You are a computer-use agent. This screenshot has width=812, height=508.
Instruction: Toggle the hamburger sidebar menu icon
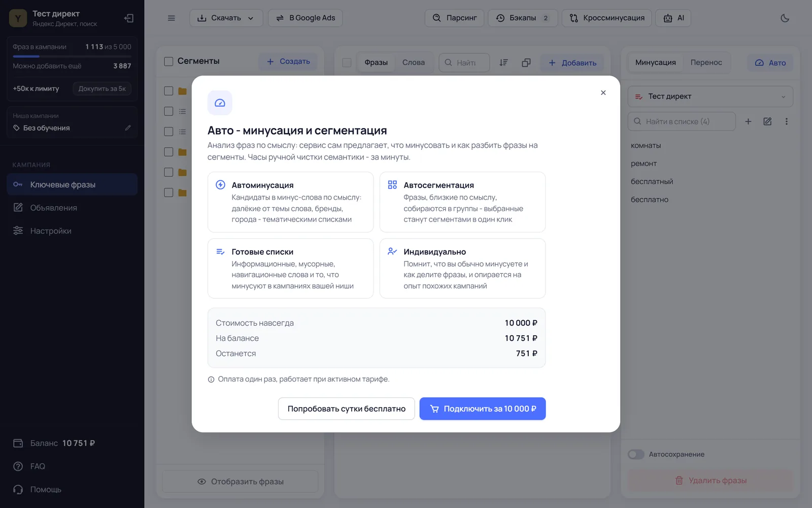click(172, 18)
